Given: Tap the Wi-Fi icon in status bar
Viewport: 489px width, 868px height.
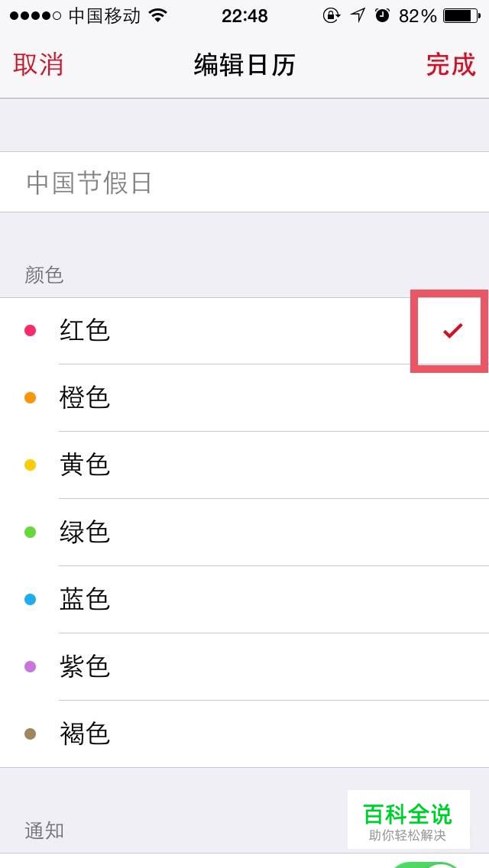Looking at the screenshot, I should coord(158,15).
